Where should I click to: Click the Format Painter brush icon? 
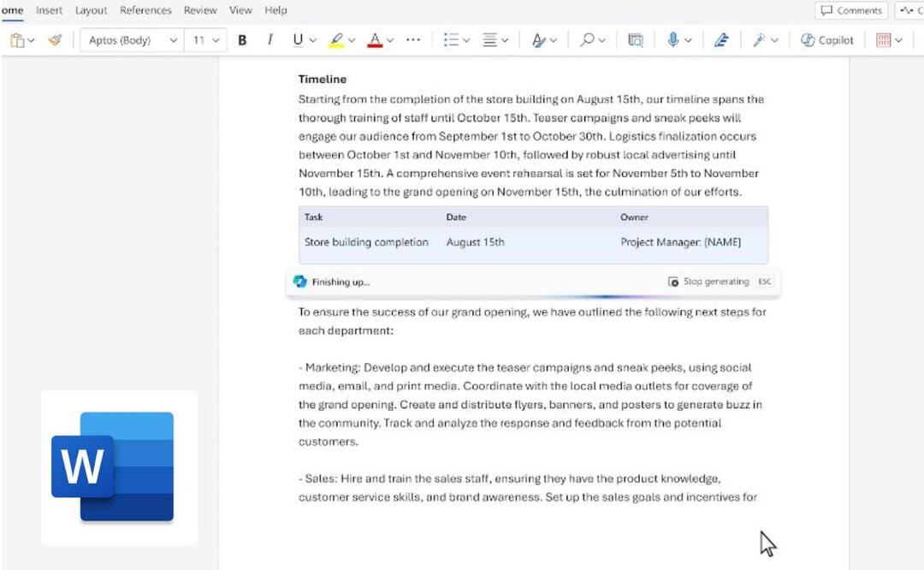tap(55, 40)
